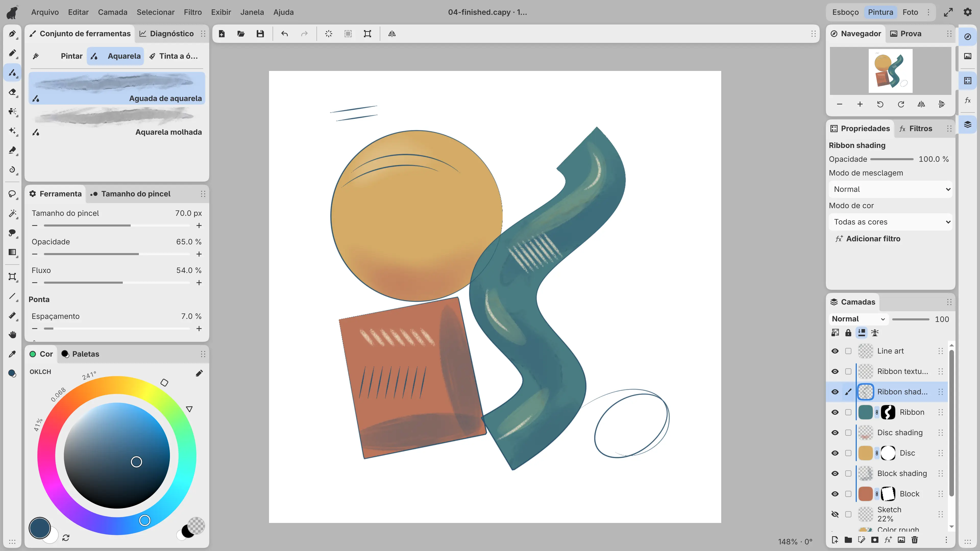Click the transform icon in top toolbar
980x551 pixels.
367,34
